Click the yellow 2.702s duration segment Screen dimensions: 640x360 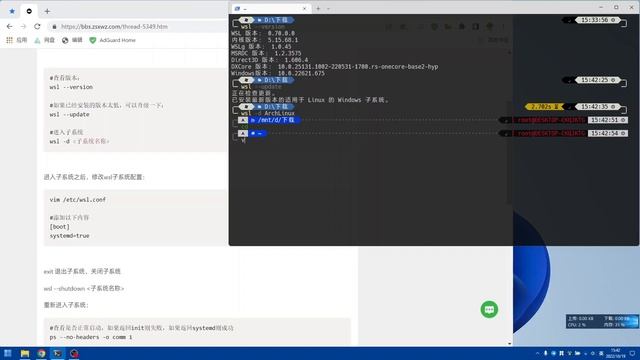[544, 107]
